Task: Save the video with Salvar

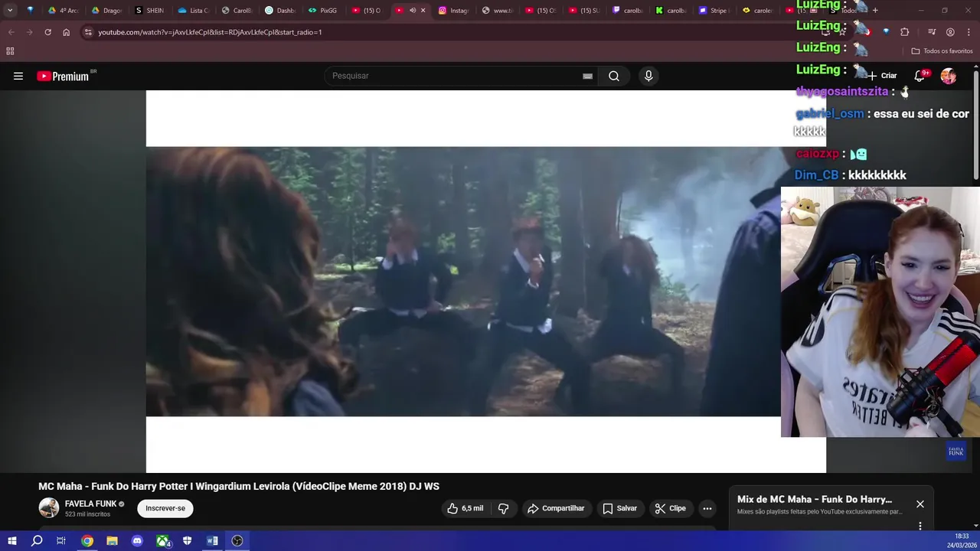Action: pyautogui.click(x=619, y=508)
